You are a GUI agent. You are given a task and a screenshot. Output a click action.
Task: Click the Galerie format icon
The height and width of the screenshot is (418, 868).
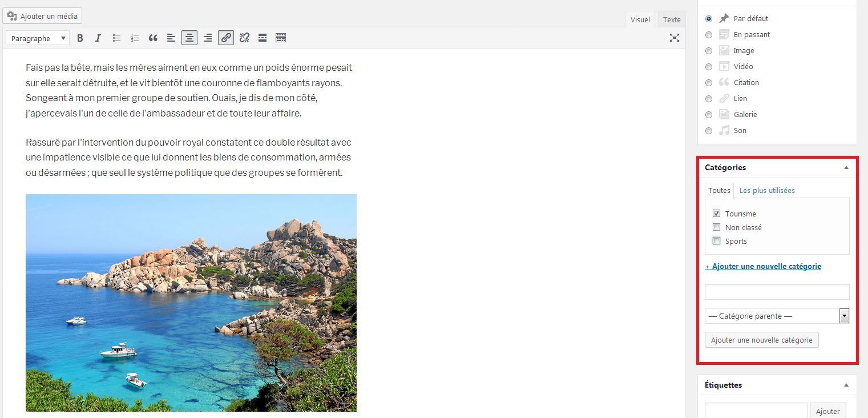tap(724, 114)
